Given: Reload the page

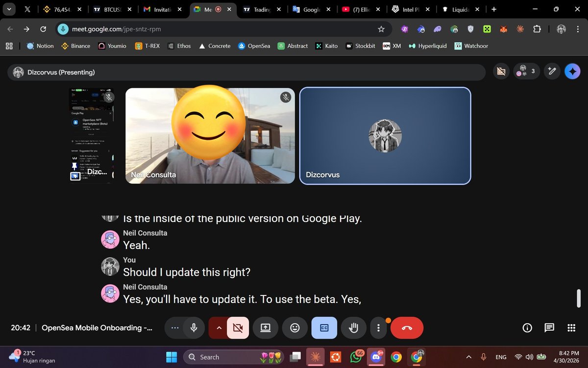Looking at the screenshot, I should tap(43, 29).
